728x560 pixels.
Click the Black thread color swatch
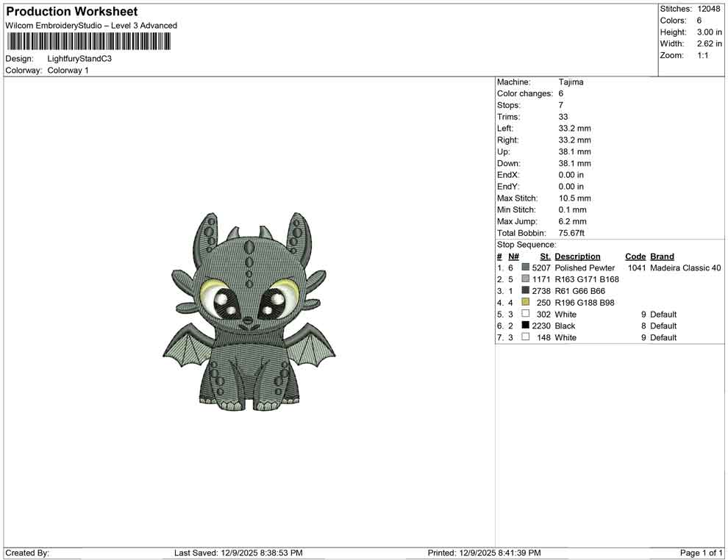525,326
